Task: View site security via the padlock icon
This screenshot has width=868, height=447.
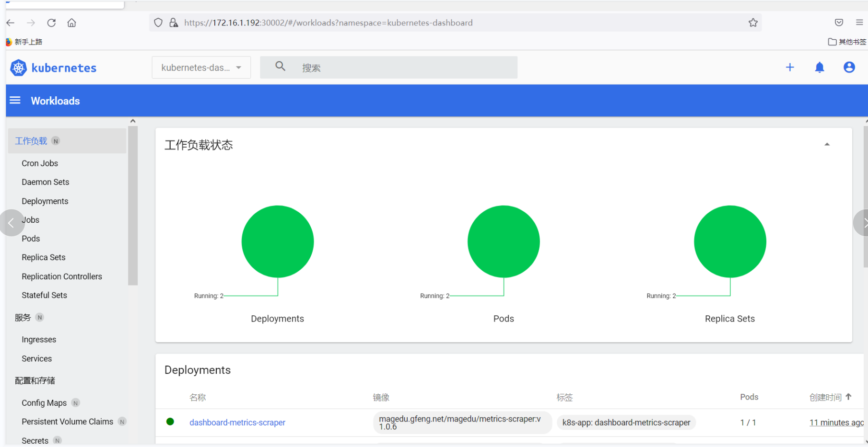Action: pos(174,23)
